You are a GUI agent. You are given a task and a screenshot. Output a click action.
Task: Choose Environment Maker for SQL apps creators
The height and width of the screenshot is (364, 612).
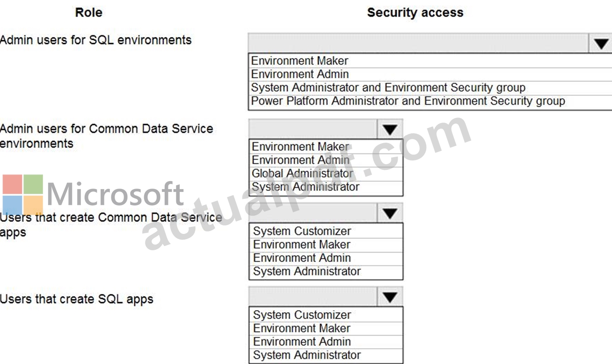coord(326,328)
